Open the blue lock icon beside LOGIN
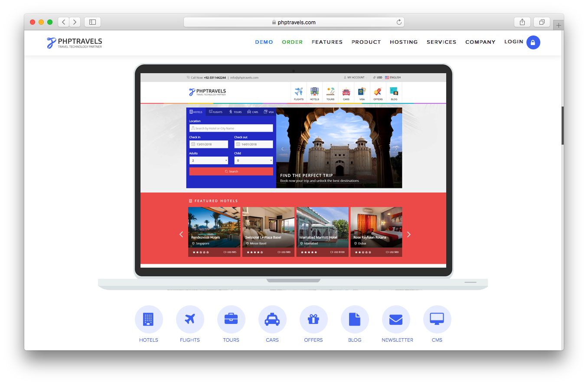The width and height of the screenshot is (588, 385). pos(533,42)
